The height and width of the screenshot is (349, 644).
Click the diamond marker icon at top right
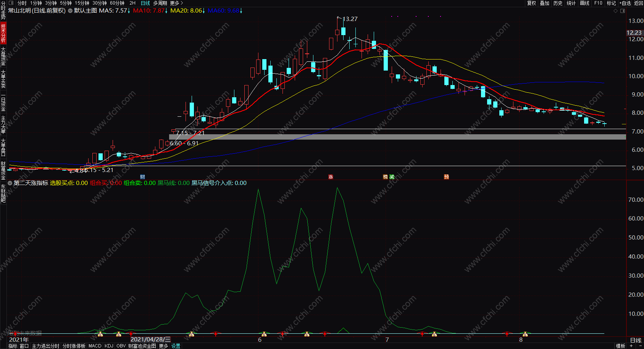point(615,11)
